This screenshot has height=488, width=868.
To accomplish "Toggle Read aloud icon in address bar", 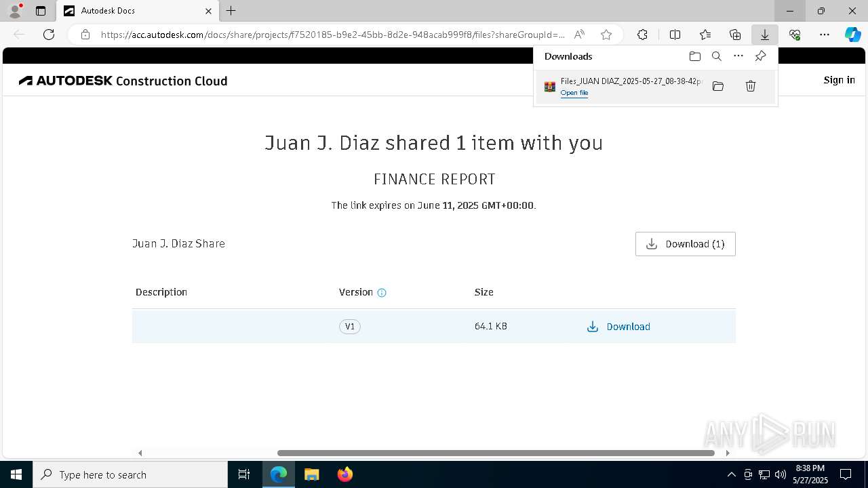I will click(579, 35).
